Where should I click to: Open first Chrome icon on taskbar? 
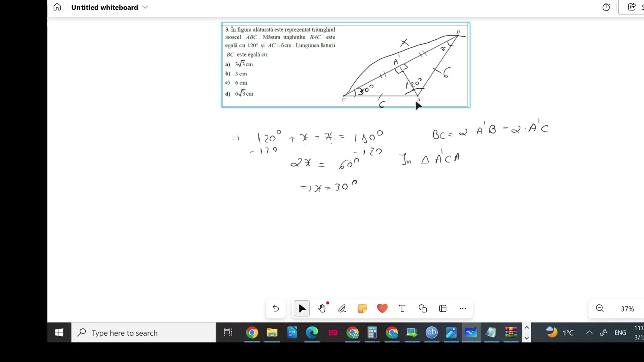pos(252,333)
